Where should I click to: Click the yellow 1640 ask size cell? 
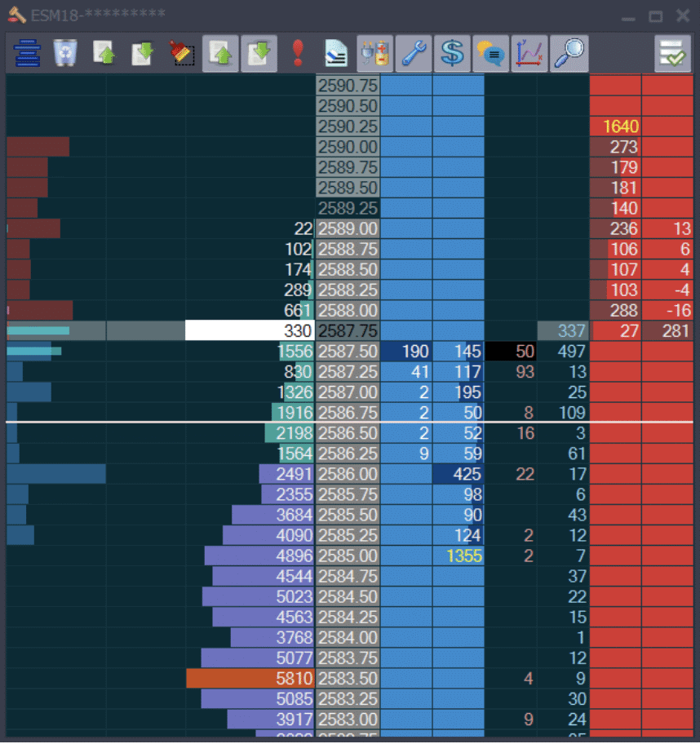[x=615, y=126]
